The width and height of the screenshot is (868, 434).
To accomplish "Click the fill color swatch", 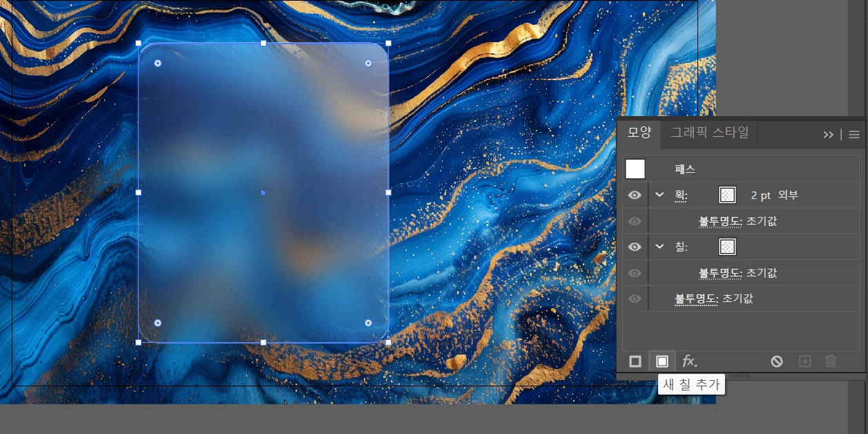I will coord(727,247).
